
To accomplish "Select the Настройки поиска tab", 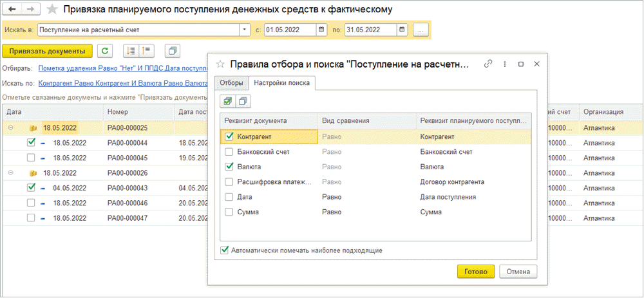I will coord(282,82).
